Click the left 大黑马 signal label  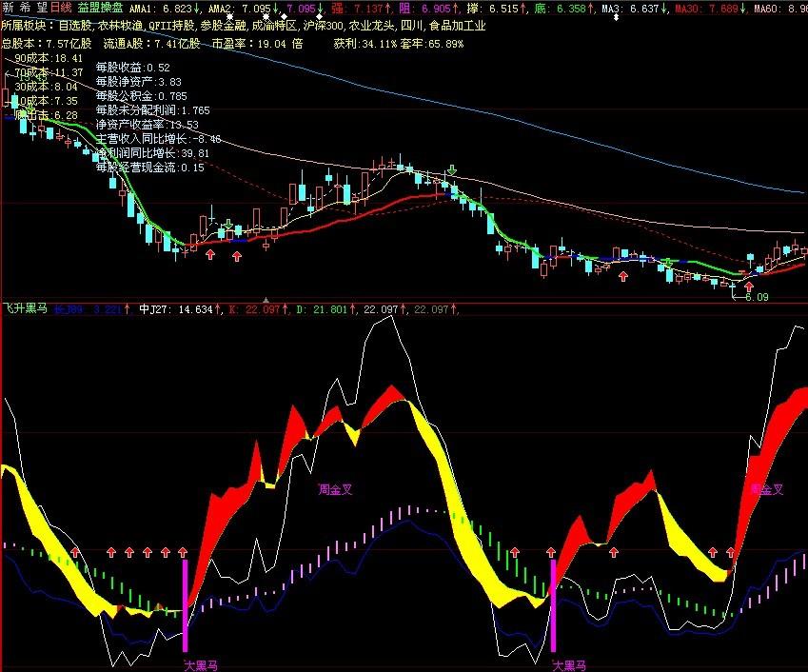[201, 663]
